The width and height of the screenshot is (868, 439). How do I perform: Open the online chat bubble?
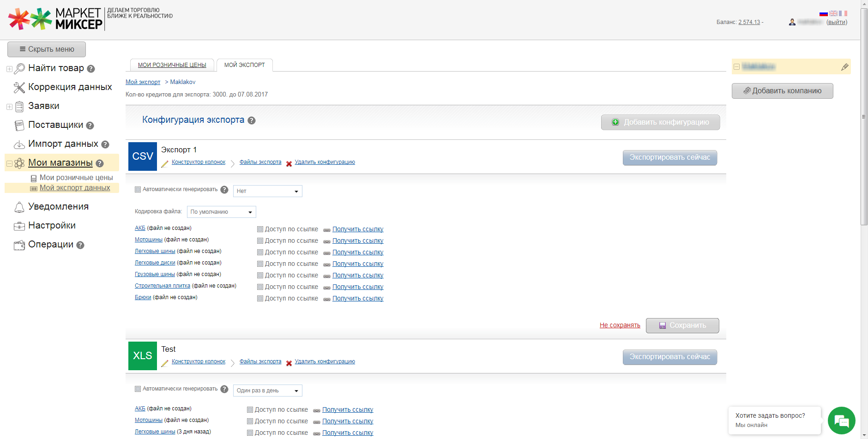[842, 421]
